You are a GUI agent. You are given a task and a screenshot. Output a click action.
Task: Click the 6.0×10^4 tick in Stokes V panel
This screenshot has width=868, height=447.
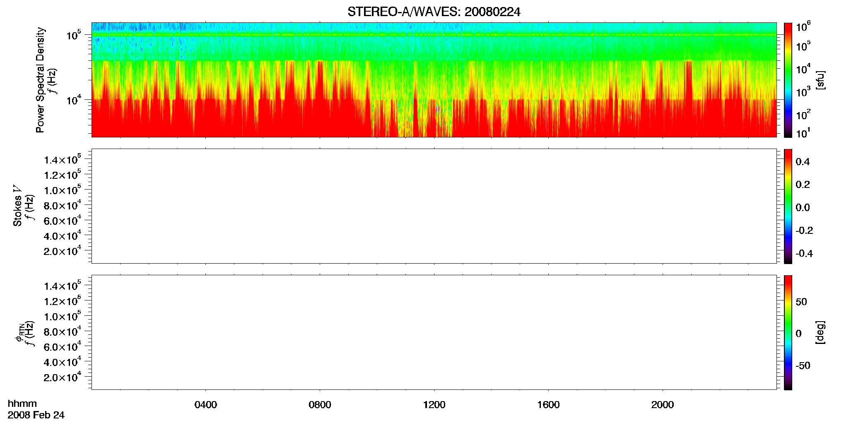(x=63, y=220)
